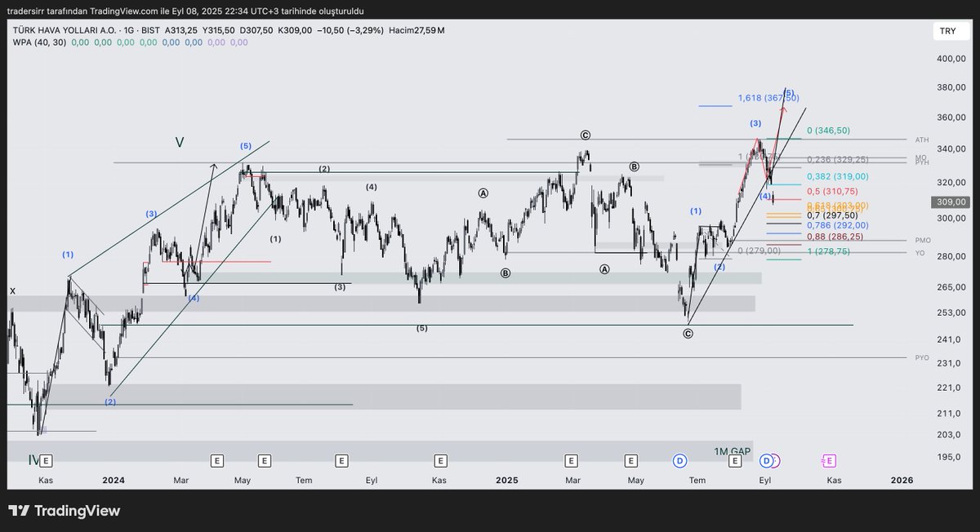
Task: Click the ATH line label
Action: [922, 140]
